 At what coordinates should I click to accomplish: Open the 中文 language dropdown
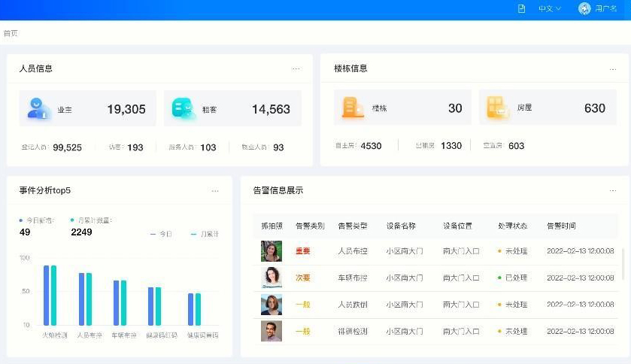(x=549, y=9)
